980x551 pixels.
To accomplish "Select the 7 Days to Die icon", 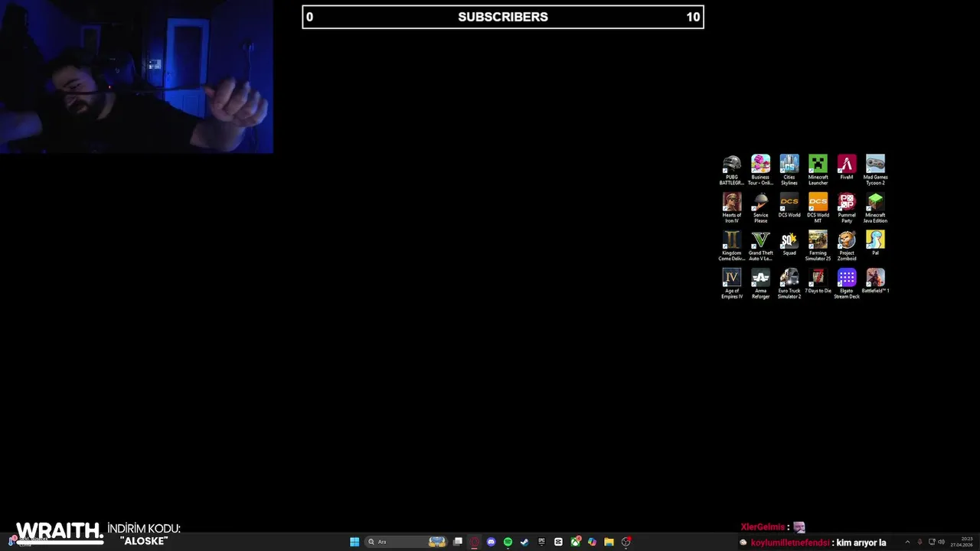I will point(818,282).
